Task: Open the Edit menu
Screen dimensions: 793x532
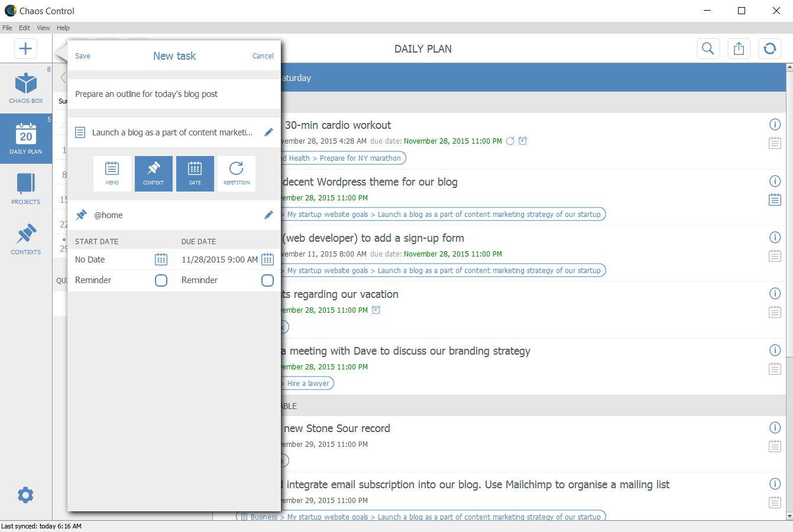Action: point(24,28)
